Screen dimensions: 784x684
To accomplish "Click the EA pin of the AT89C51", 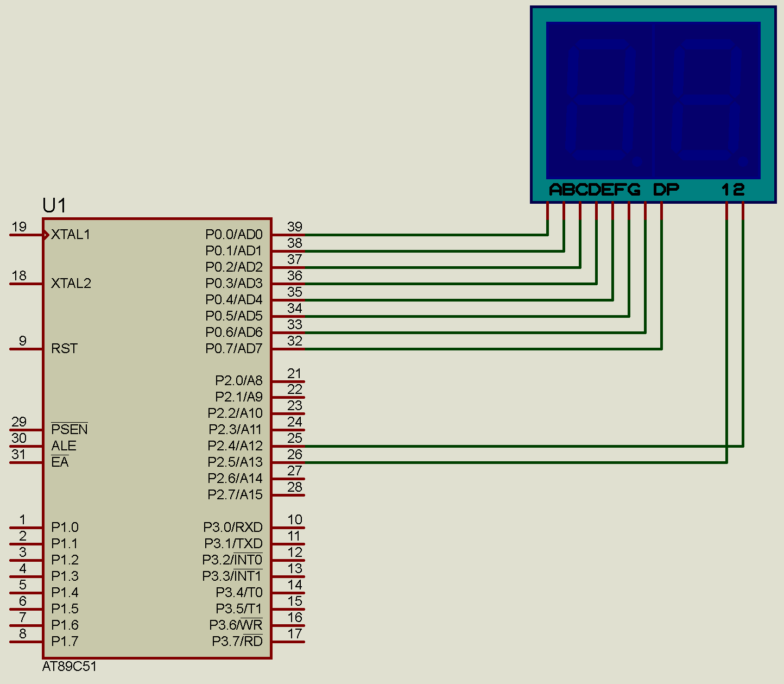I will coord(60,462).
